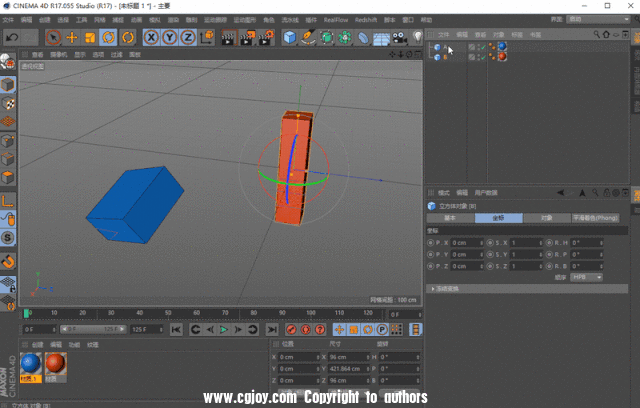
Task: Open the RealFlow menu
Action: (336, 20)
